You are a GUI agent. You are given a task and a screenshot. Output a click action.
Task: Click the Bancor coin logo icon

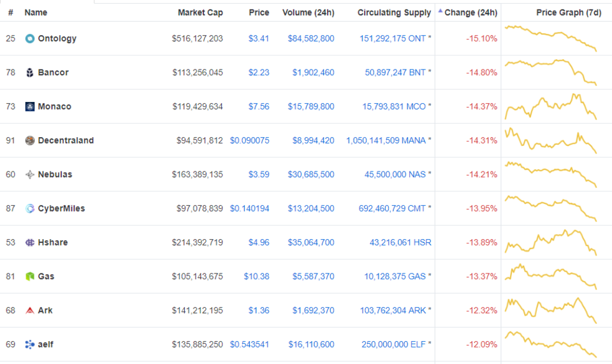coord(30,73)
